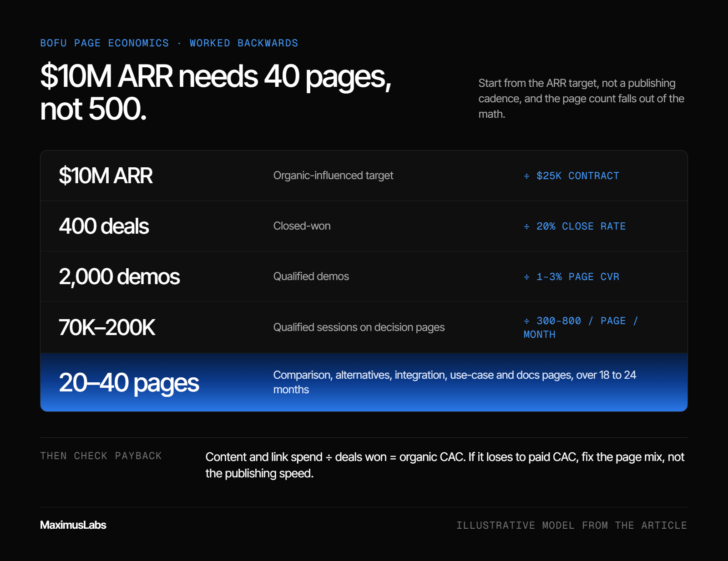This screenshot has height=561, width=728.
Task: Select the headline '$10M ARR needs 40 pages, not 500.'
Action: 216,93
